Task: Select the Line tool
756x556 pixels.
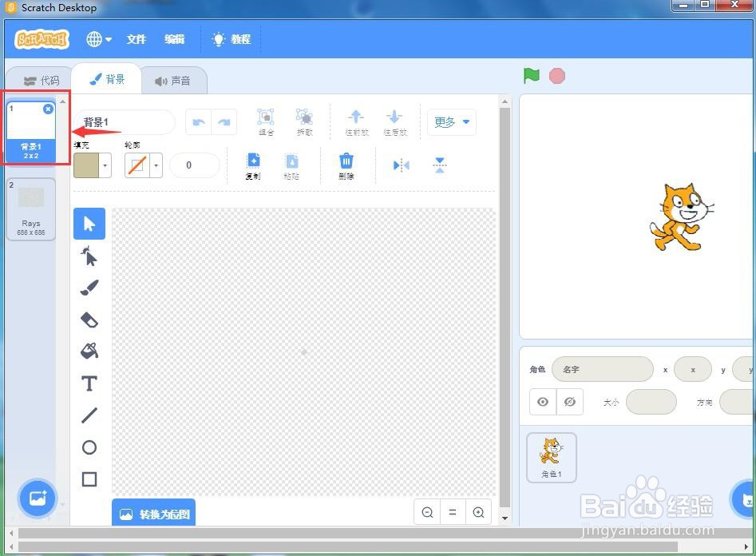Action: click(x=89, y=415)
